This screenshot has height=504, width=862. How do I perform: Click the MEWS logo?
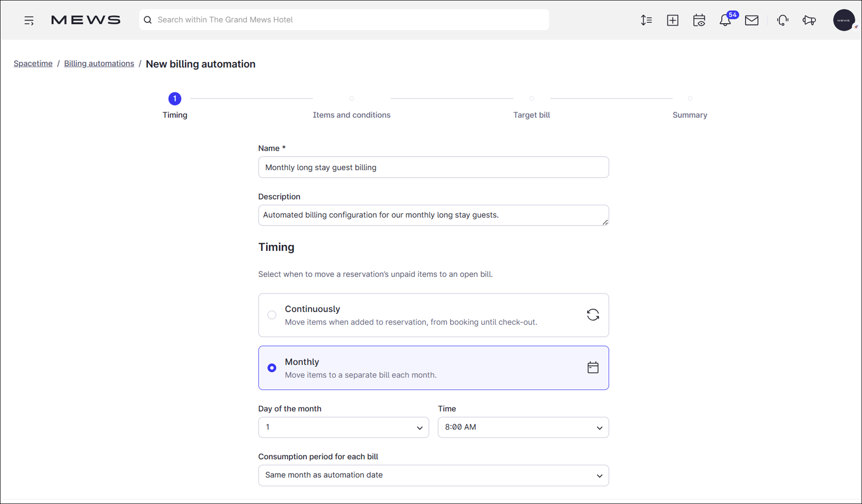[x=86, y=20]
